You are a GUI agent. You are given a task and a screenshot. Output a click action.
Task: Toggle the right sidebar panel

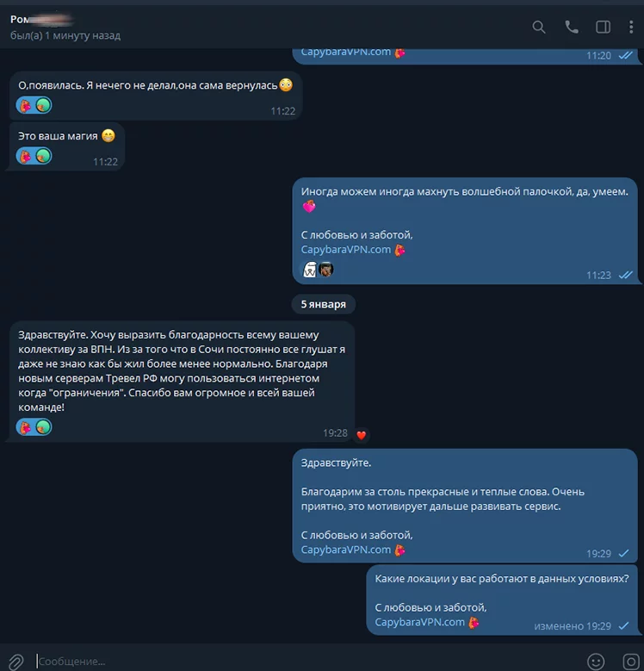tap(603, 27)
